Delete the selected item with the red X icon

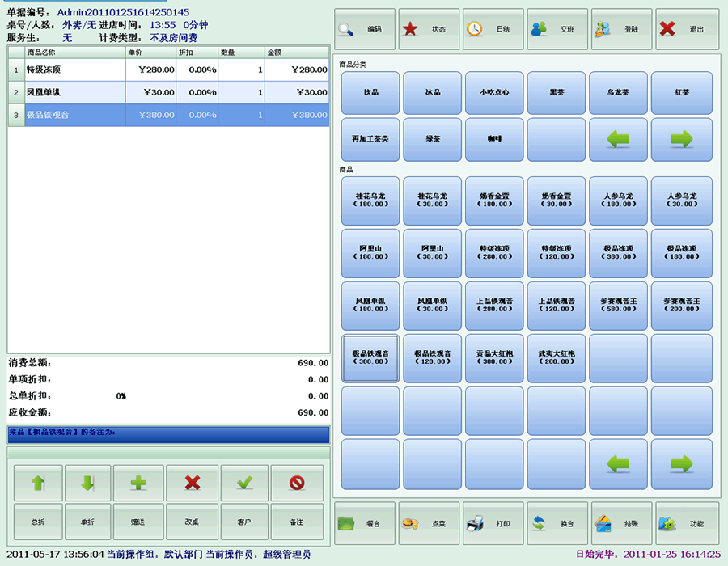tap(193, 483)
